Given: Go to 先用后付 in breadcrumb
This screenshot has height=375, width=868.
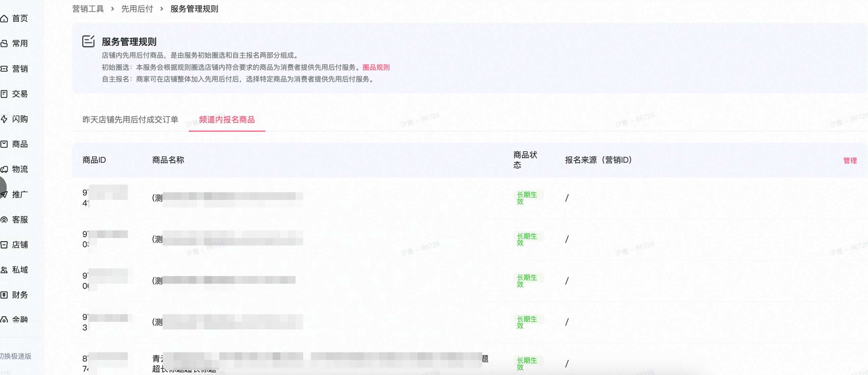Looking at the screenshot, I should (137, 9).
